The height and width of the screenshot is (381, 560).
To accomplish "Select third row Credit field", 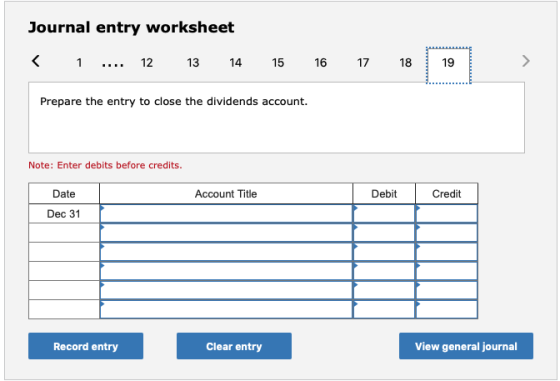I will click(446, 252).
